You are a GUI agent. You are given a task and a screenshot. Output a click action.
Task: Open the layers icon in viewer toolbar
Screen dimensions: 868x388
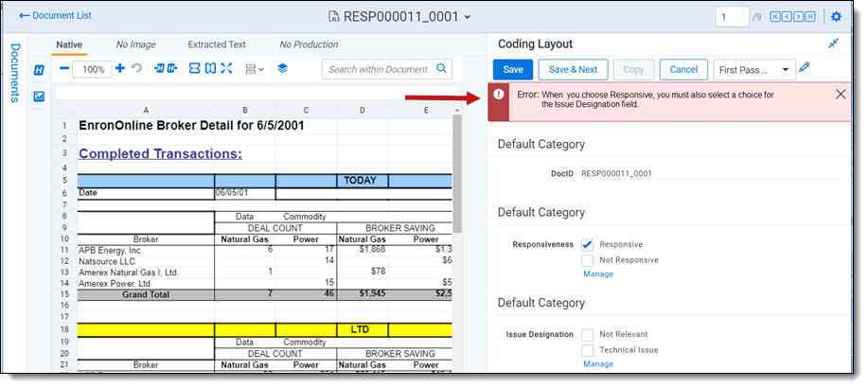(x=282, y=69)
